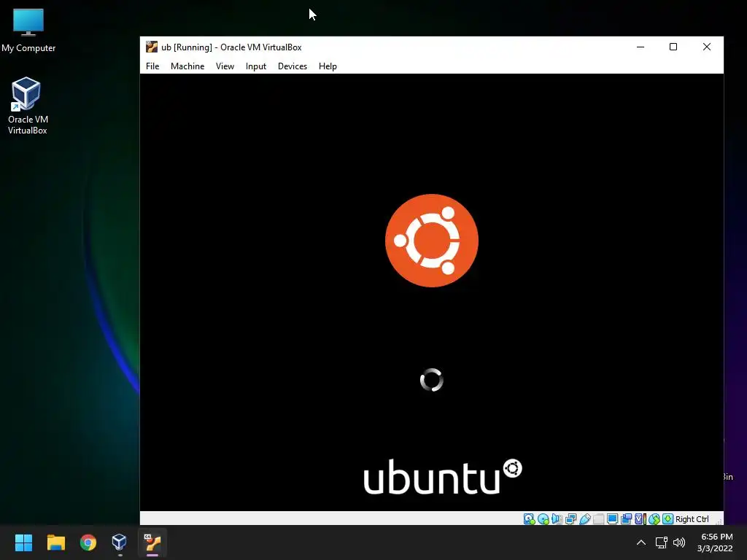Click the Ubuntu logo in the VM screen
This screenshot has height=560, width=747.
pyautogui.click(x=432, y=241)
